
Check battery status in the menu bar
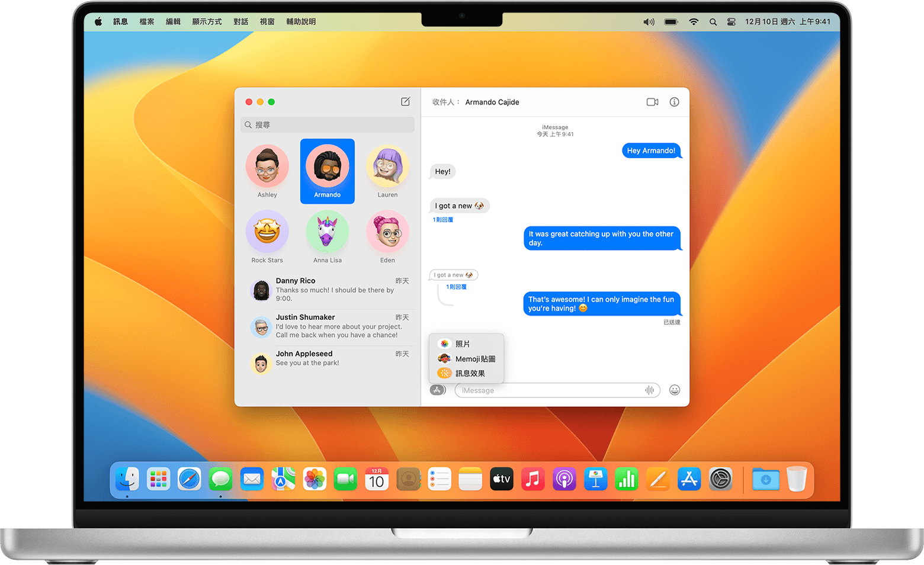671,21
